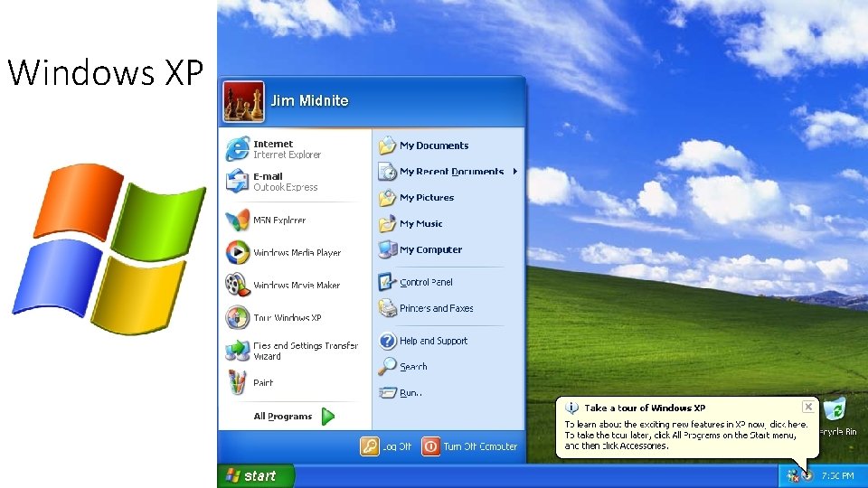Click the Jim Midnite user name

click(309, 100)
